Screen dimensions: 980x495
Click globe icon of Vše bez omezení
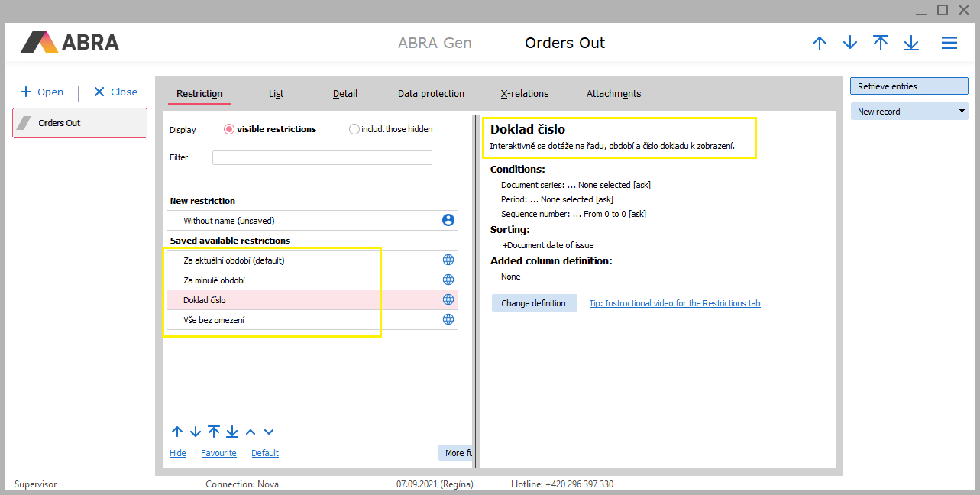(x=448, y=319)
